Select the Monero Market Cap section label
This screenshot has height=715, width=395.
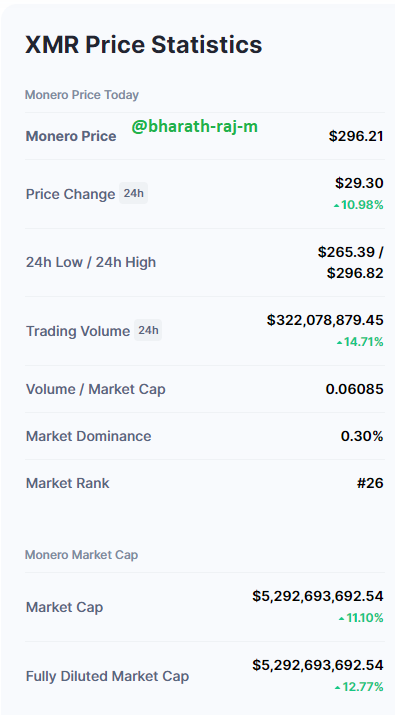click(81, 555)
